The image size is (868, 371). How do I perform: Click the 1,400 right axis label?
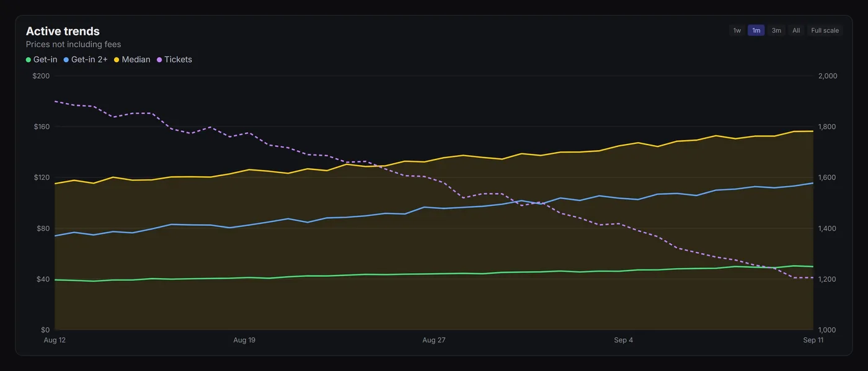828,228
